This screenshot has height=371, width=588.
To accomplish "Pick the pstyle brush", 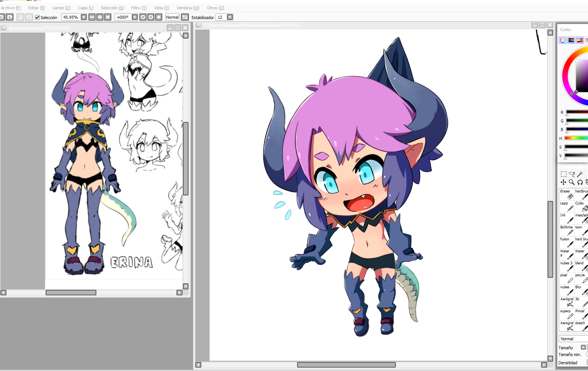I will point(581,278).
